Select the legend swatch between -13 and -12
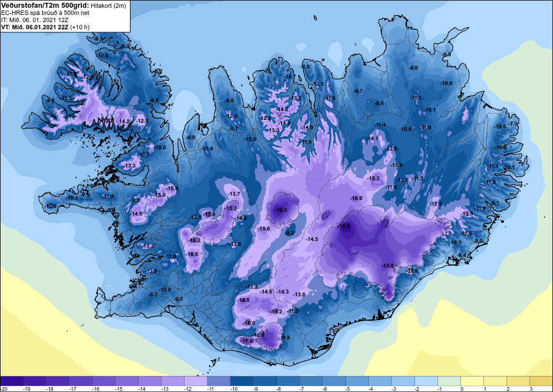The width and height of the screenshot is (553, 392). click(173, 381)
